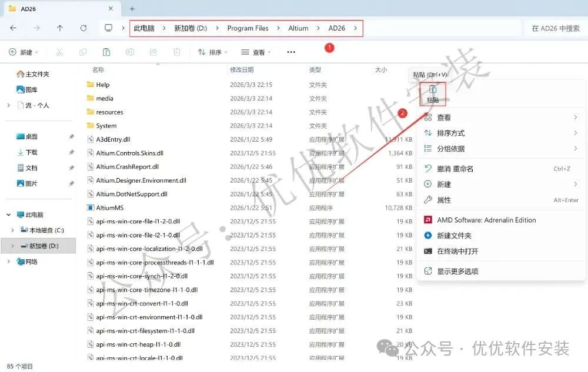The height and width of the screenshot is (372, 588).
Task: Go up one folder level
Action: point(59,28)
